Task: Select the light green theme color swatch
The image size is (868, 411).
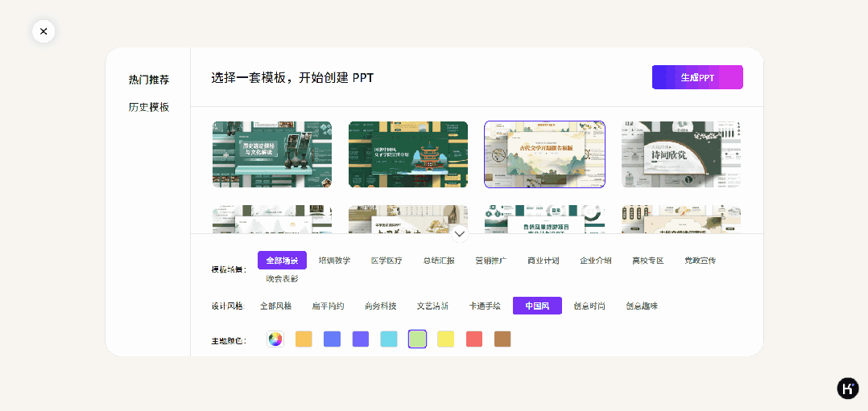Action: point(417,339)
